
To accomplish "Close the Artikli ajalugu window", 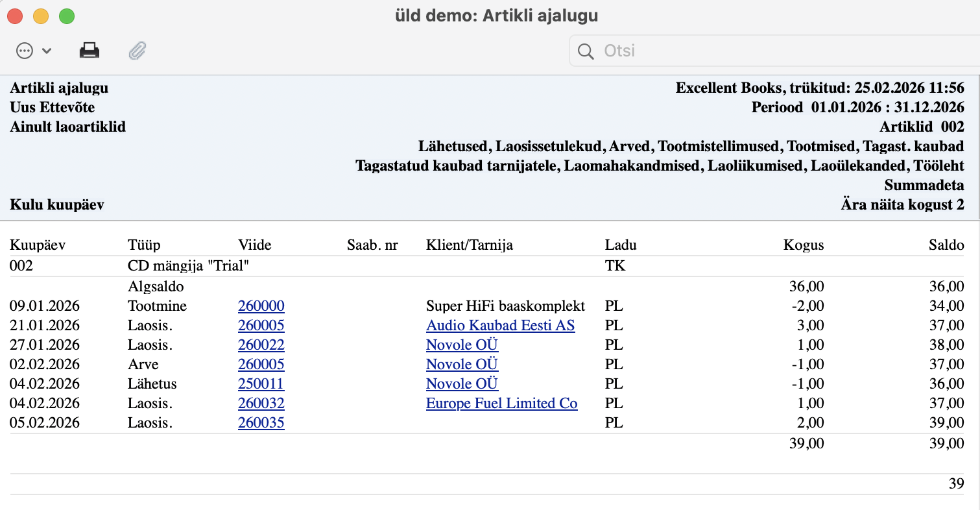I will (x=15, y=16).
